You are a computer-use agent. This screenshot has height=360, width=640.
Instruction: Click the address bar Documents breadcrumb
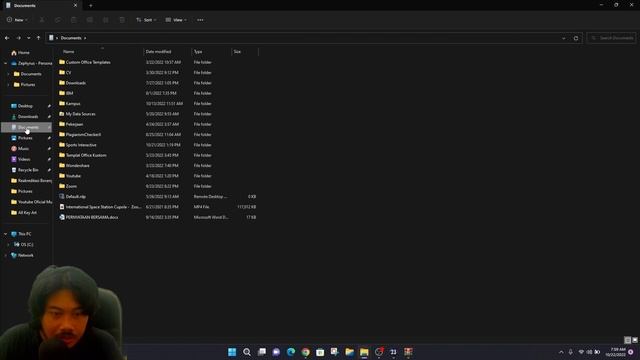click(71, 38)
